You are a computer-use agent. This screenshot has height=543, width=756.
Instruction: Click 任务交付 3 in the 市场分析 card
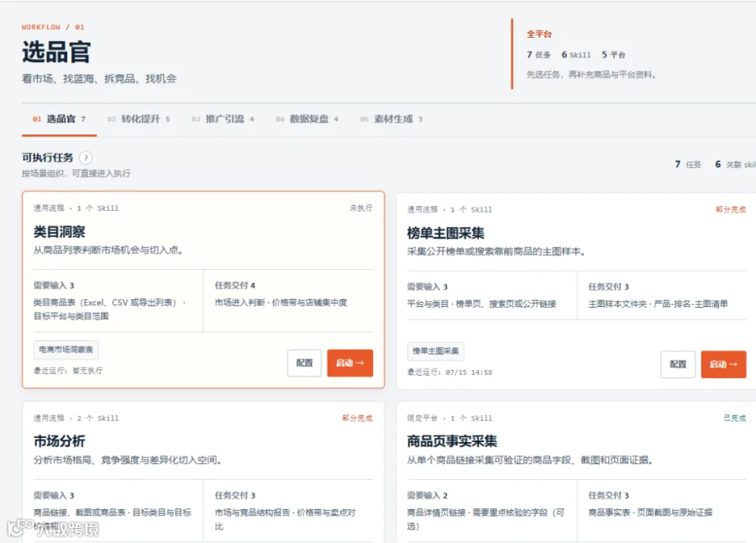coord(235,495)
